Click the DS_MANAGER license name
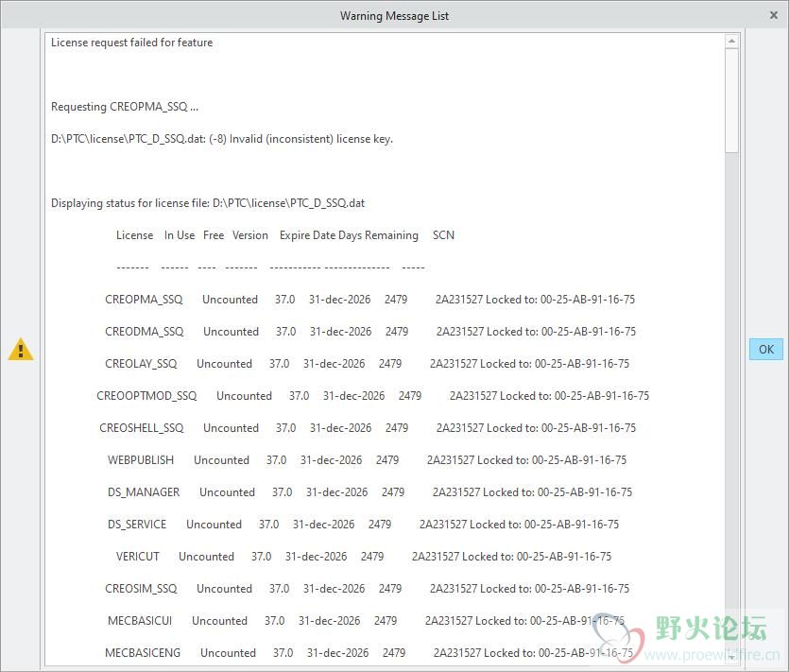This screenshot has width=789, height=672. point(144,492)
